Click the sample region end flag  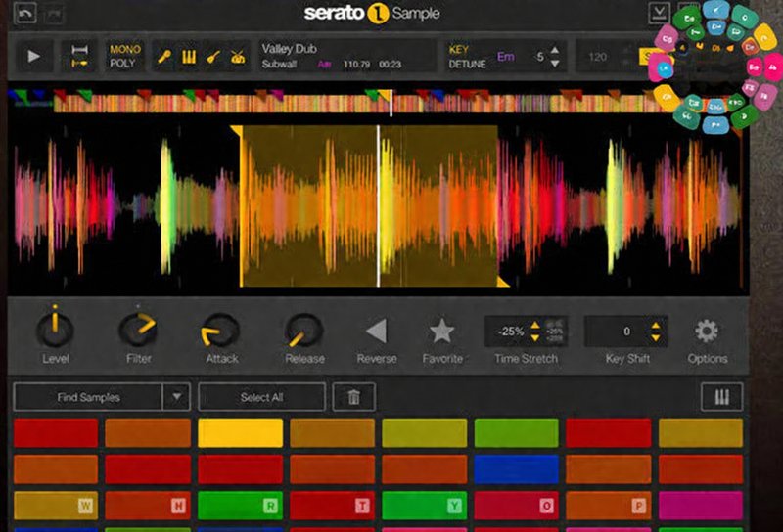point(503,282)
